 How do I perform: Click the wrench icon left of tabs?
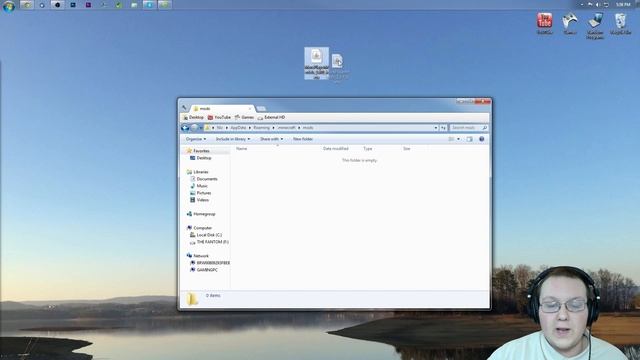coord(184,108)
